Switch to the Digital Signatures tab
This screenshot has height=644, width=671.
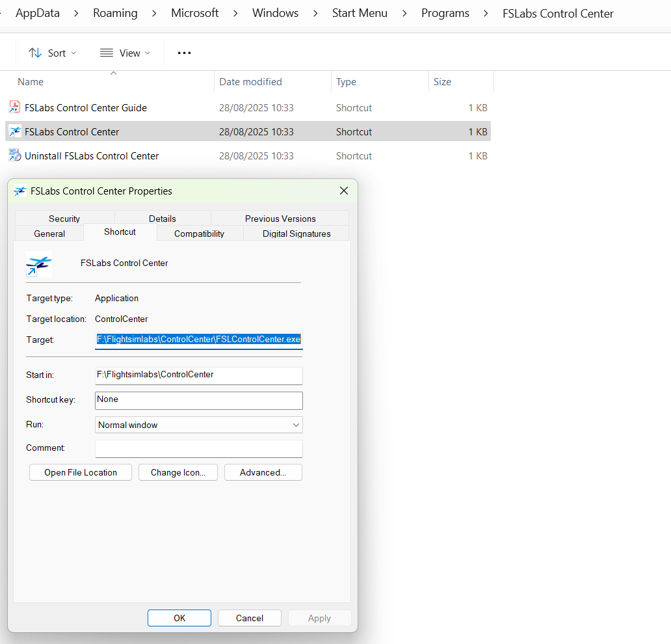(x=296, y=234)
